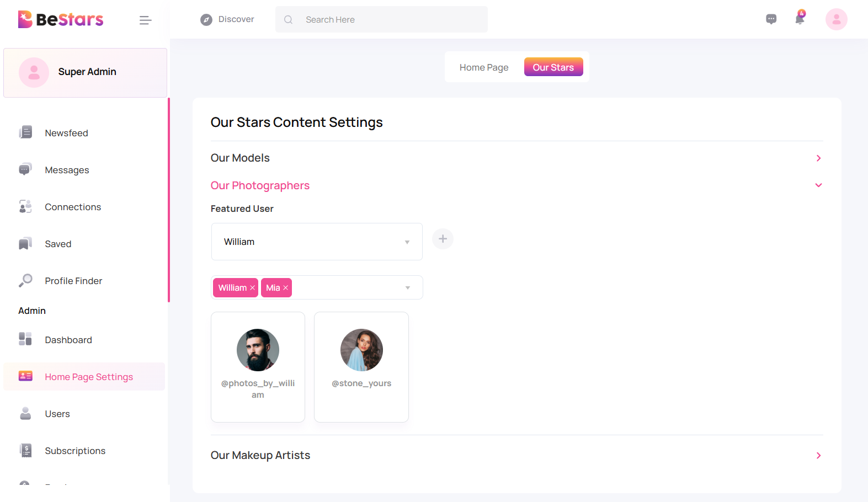Expand the Our Models section
The width and height of the screenshot is (868, 502).
(818, 158)
